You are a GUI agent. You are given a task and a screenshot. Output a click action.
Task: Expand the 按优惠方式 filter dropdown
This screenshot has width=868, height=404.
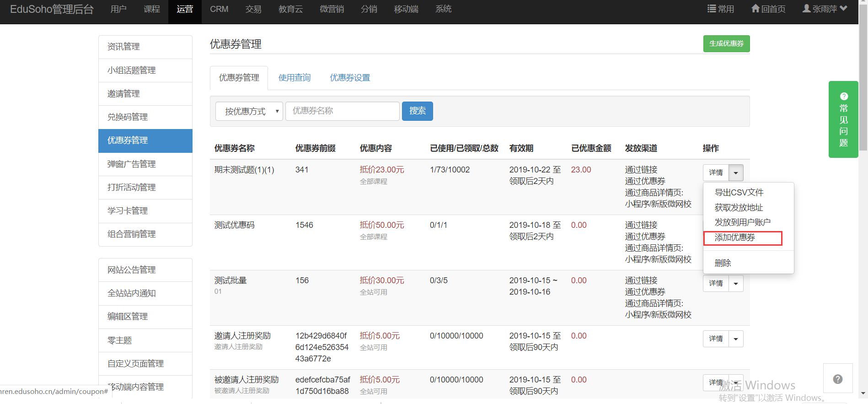pyautogui.click(x=249, y=111)
